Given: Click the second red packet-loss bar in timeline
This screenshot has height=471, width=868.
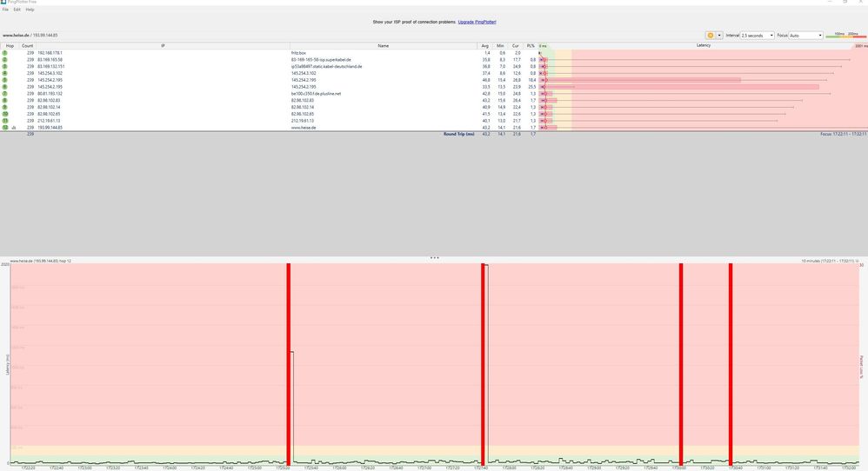Looking at the screenshot, I should coord(483,364).
